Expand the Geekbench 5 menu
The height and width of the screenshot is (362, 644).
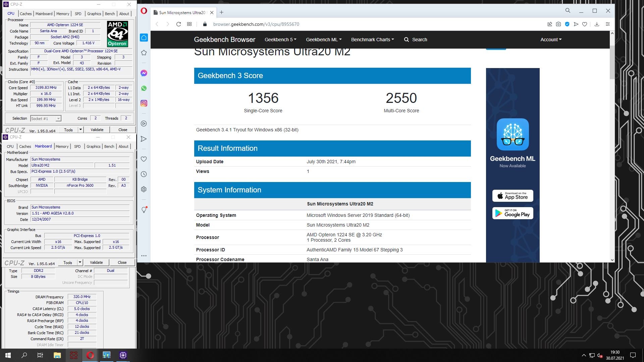click(280, 40)
